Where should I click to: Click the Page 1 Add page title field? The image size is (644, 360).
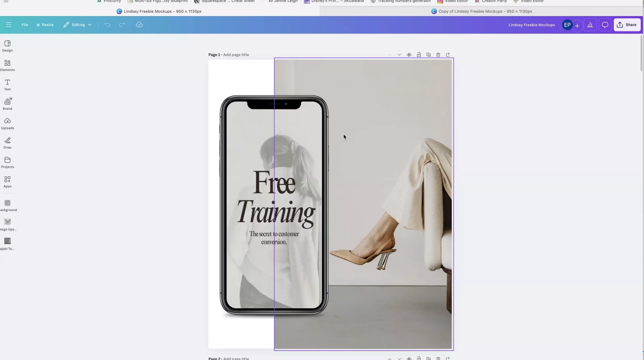[x=236, y=55]
